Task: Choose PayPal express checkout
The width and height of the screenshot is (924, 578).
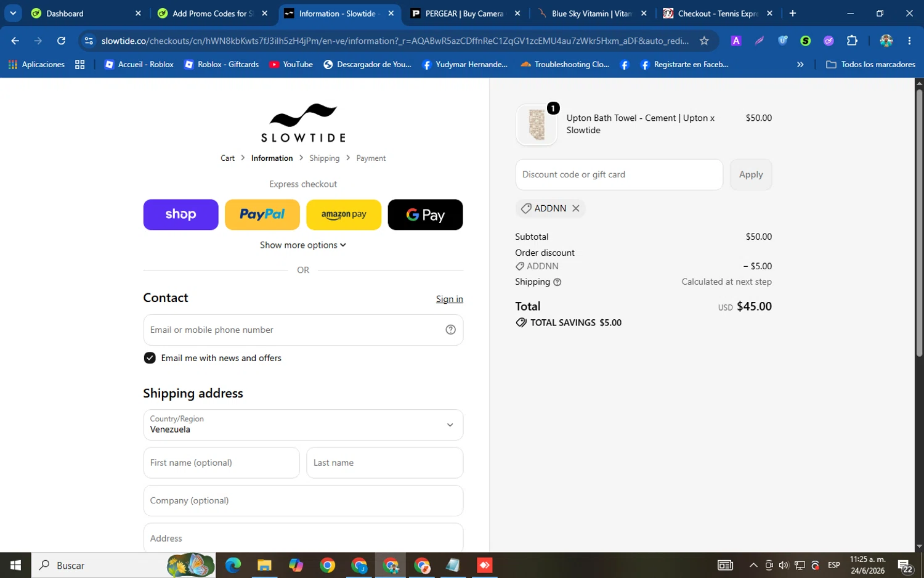Action: 262,214
